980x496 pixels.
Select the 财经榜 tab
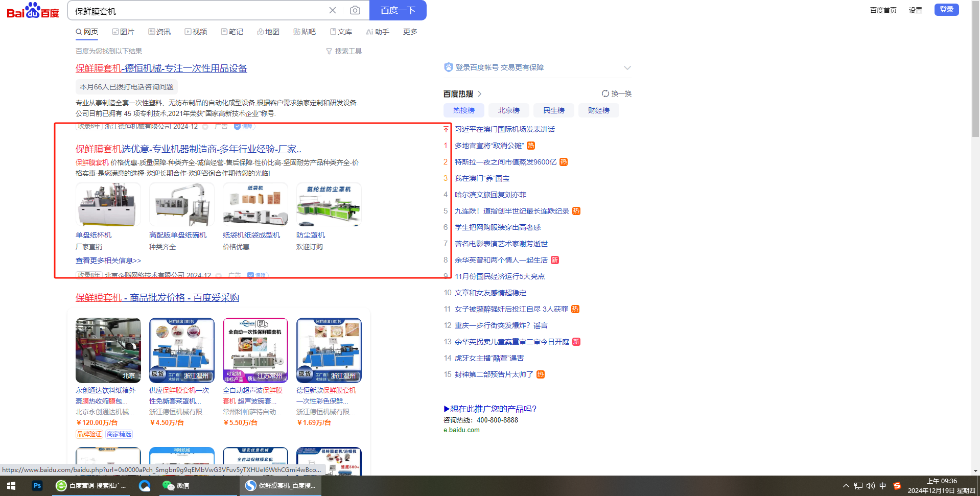tap(599, 110)
